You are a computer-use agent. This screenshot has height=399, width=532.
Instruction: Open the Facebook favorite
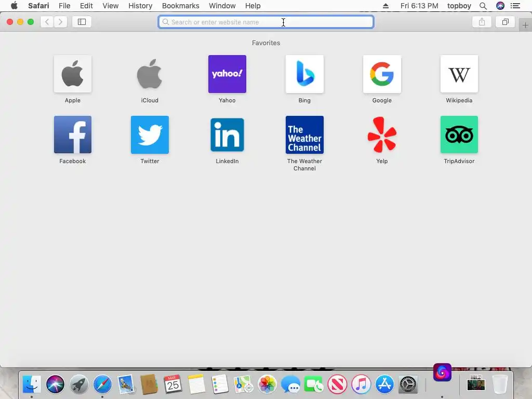pyautogui.click(x=73, y=135)
